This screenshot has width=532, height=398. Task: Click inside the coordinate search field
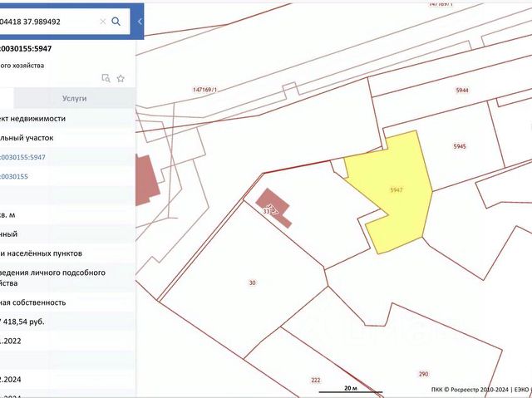tap(47, 22)
